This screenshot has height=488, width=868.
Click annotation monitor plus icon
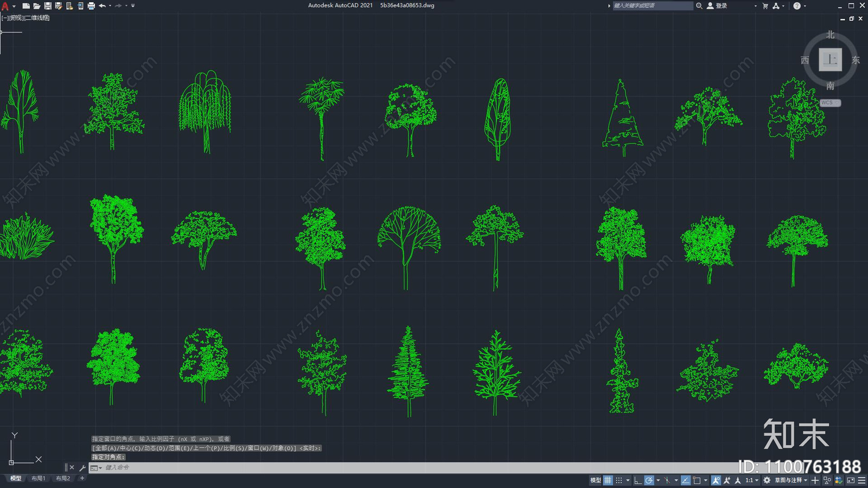coord(815,480)
